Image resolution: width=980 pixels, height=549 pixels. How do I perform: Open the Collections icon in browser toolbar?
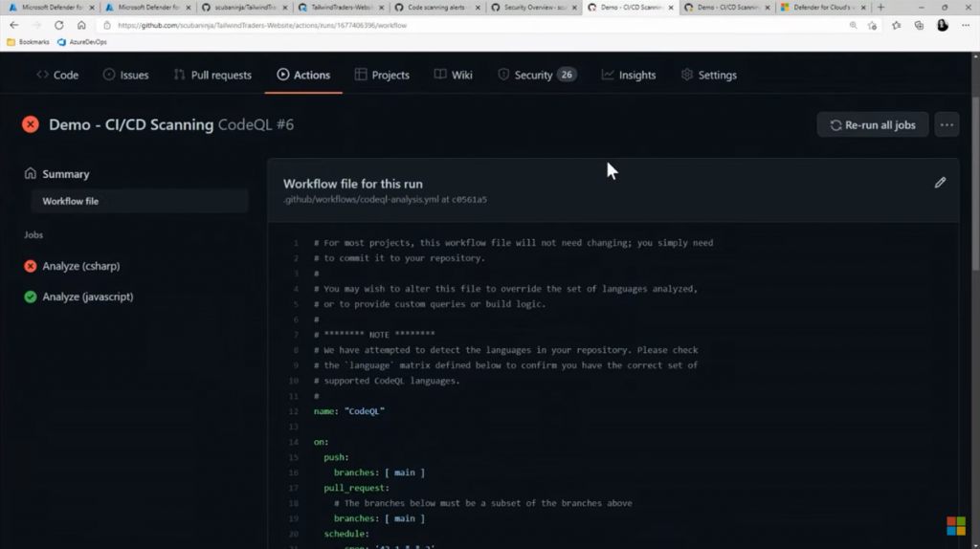pyautogui.click(x=919, y=25)
